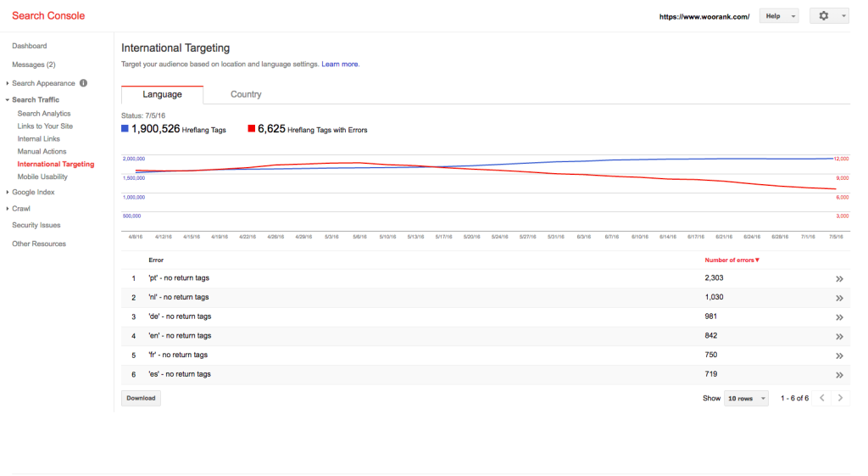Open the 10 rows dropdown
This screenshot has width=868, height=476.
[x=746, y=399]
